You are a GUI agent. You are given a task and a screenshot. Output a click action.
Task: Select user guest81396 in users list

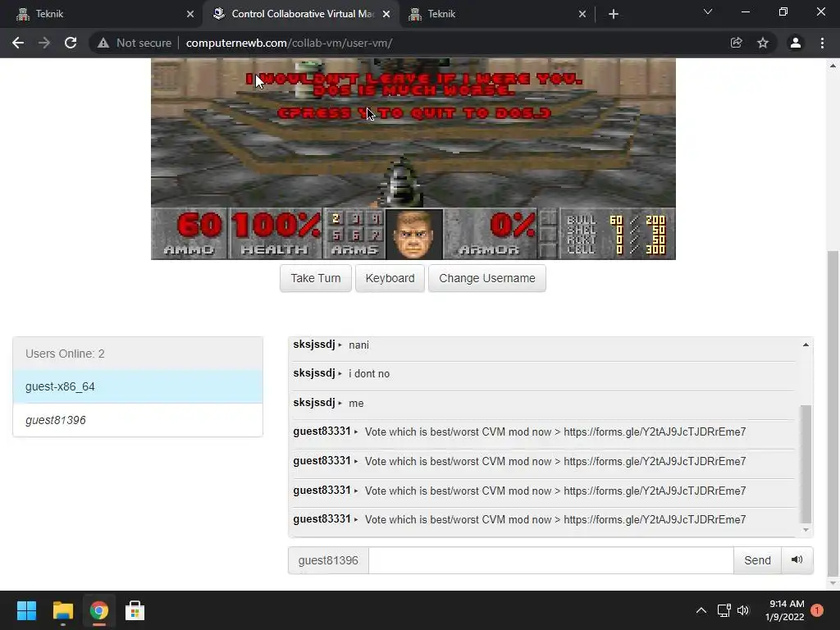(138, 420)
